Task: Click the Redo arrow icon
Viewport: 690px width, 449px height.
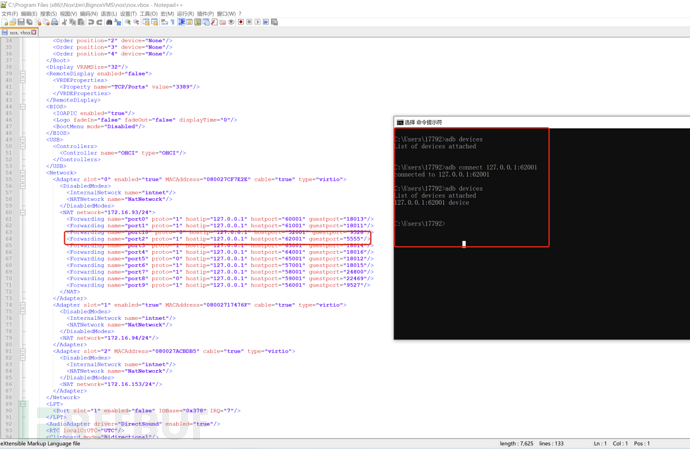Action: [x=99, y=22]
